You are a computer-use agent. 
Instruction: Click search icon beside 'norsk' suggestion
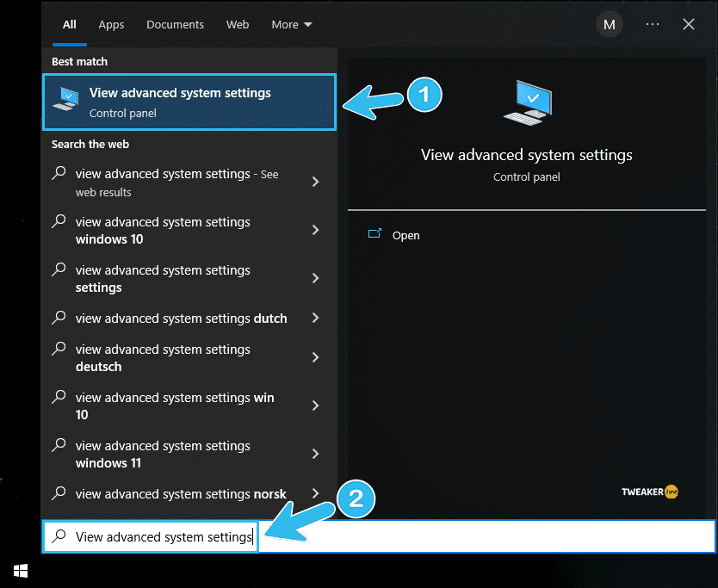click(59, 493)
